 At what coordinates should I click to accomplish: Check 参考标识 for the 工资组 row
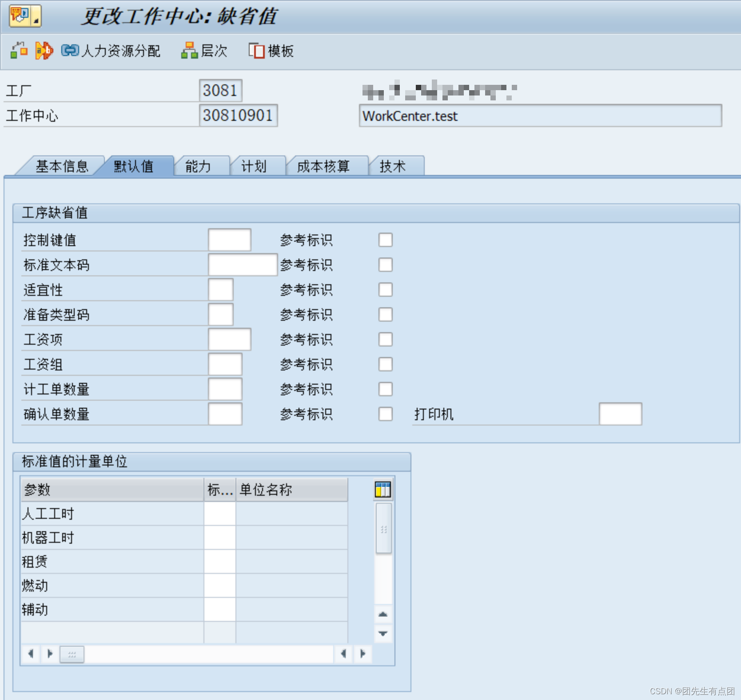tap(386, 364)
